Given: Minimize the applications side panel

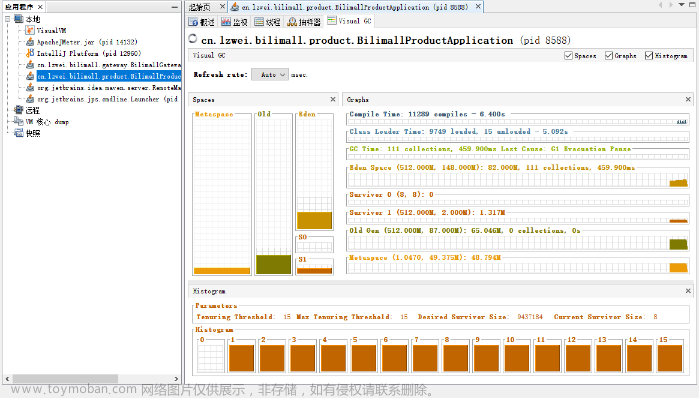Looking at the screenshot, I should (x=175, y=7).
